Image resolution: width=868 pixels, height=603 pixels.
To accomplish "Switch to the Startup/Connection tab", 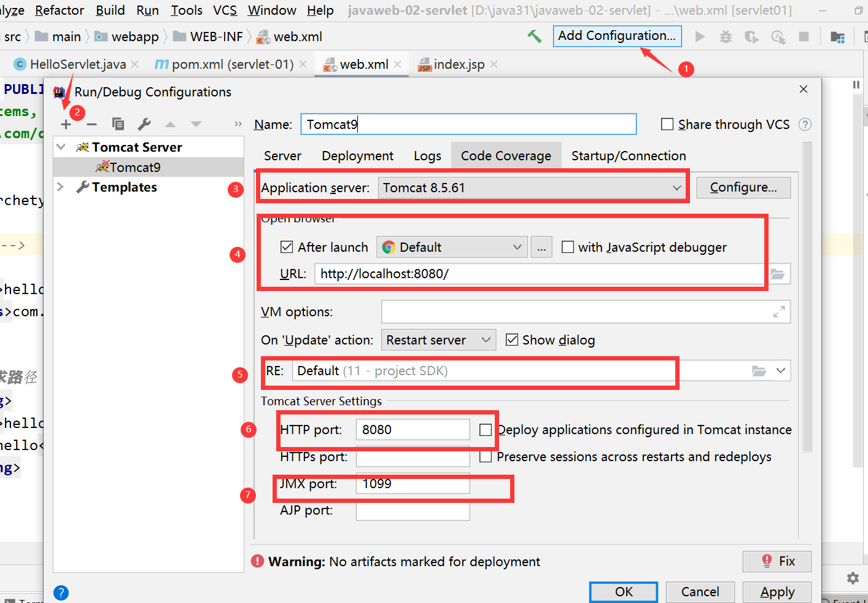I will (x=629, y=156).
